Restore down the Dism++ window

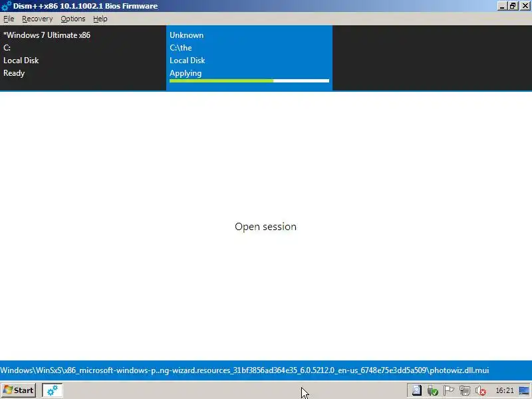(513, 6)
